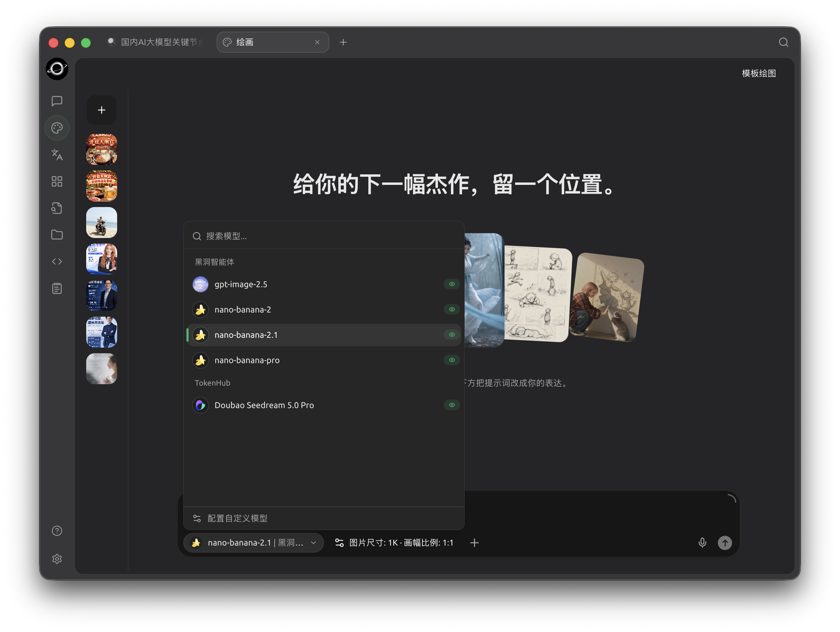The width and height of the screenshot is (840, 632).
Task: Collapse the nano-banana-2.1 model selector dropdown
Action: tap(254, 543)
